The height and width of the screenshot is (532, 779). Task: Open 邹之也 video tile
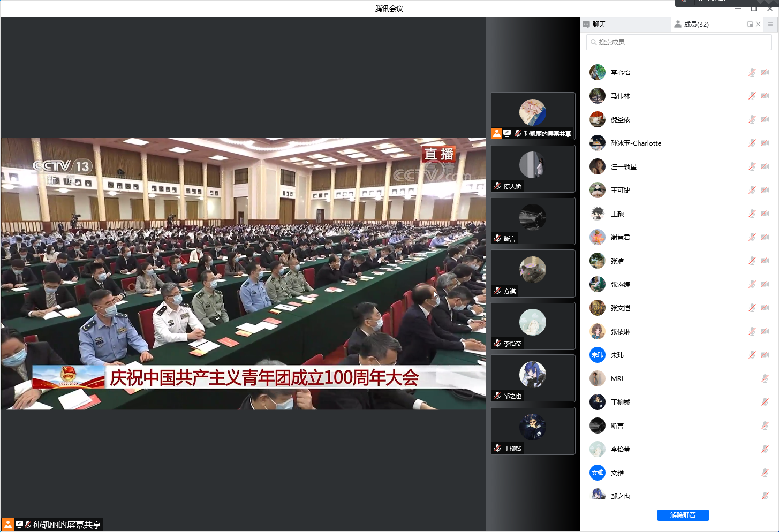click(x=533, y=378)
